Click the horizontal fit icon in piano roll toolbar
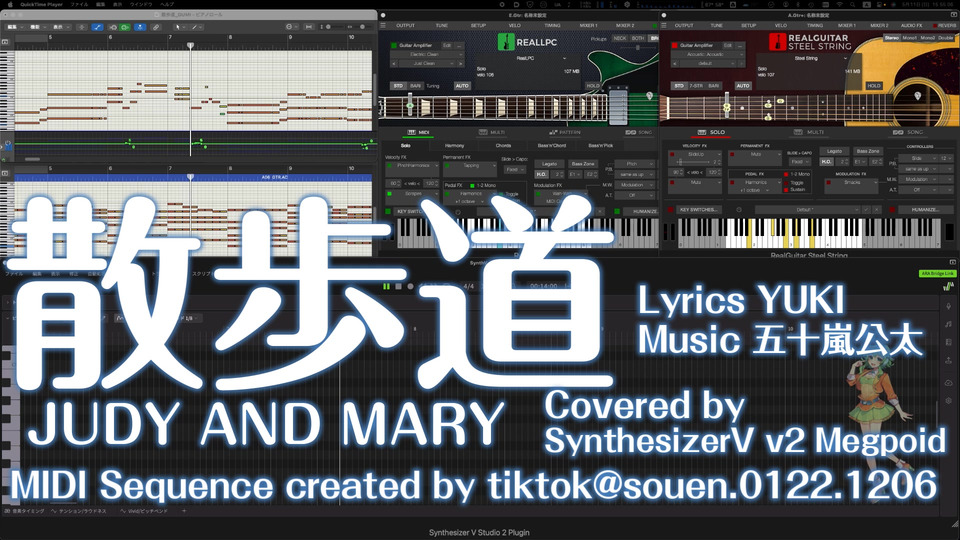 pos(309,28)
